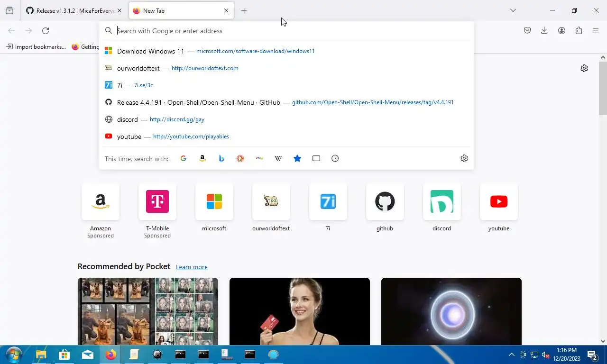This screenshot has height=364, width=607.
Task: Follow the Pocket Learn more link
Action: (x=192, y=267)
